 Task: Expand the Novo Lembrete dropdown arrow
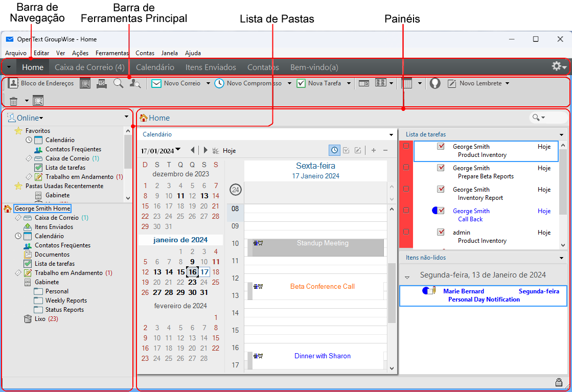point(507,83)
